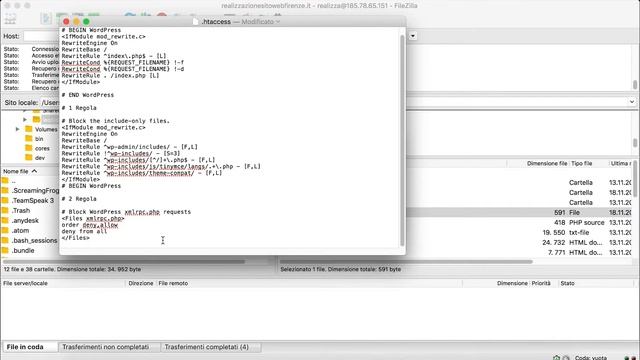Expand the highlighted folder above Volumes
The image size is (640, 360).
[25, 119]
